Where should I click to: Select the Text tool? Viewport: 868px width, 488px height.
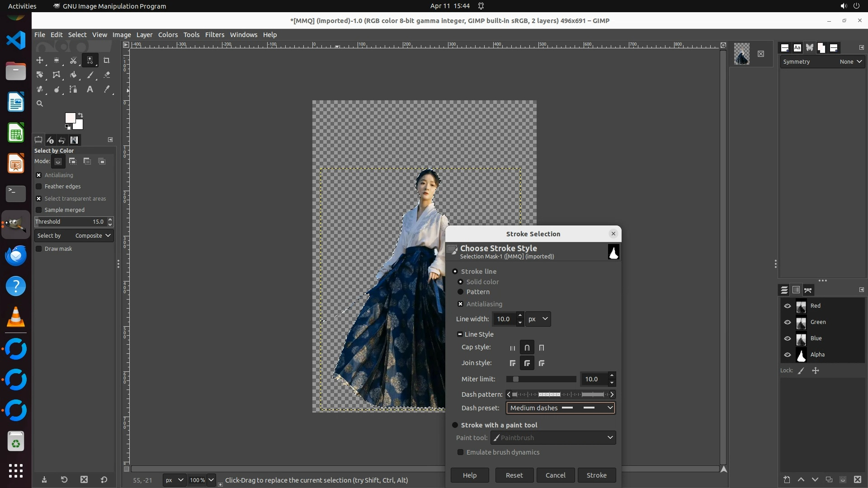90,89
